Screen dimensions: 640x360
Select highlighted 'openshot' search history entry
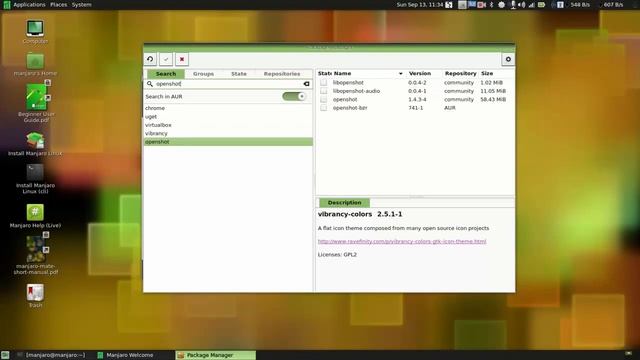(228, 142)
